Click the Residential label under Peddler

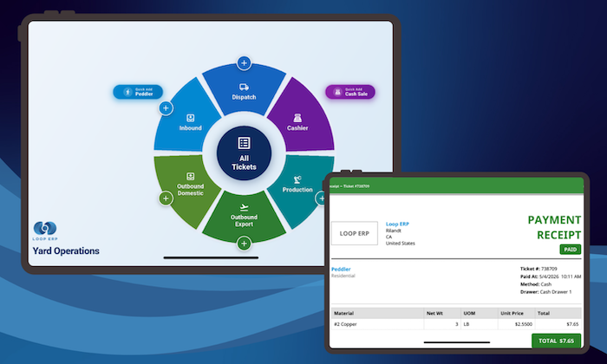pyautogui.click(x=343, y=276)
